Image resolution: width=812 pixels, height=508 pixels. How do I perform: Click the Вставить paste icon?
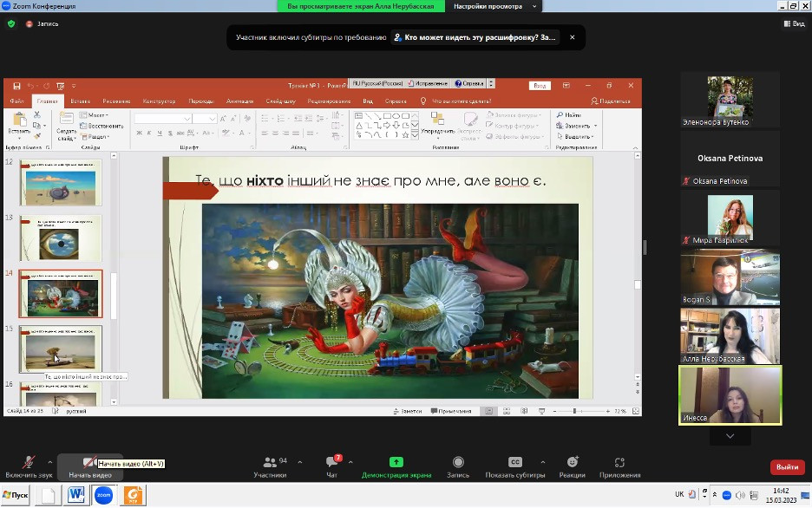19,120
